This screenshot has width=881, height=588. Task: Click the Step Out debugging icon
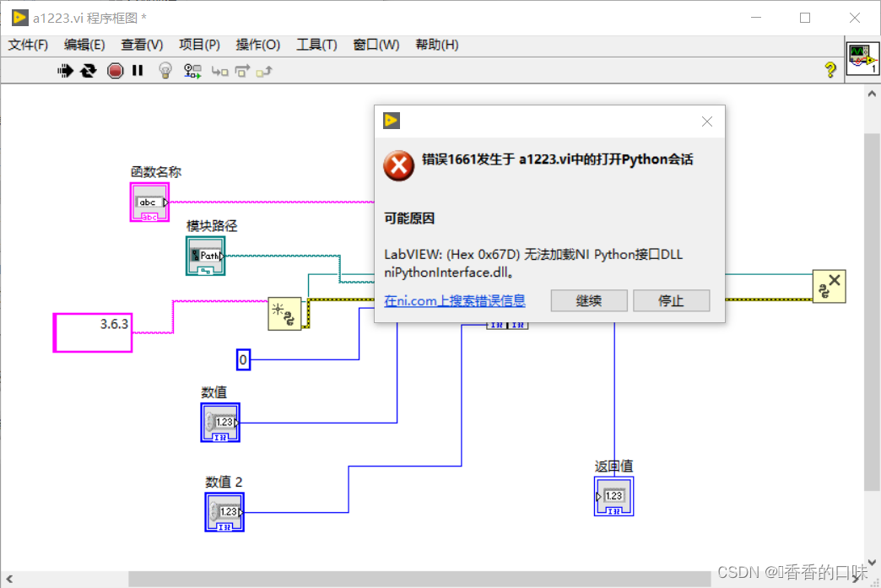265,71
